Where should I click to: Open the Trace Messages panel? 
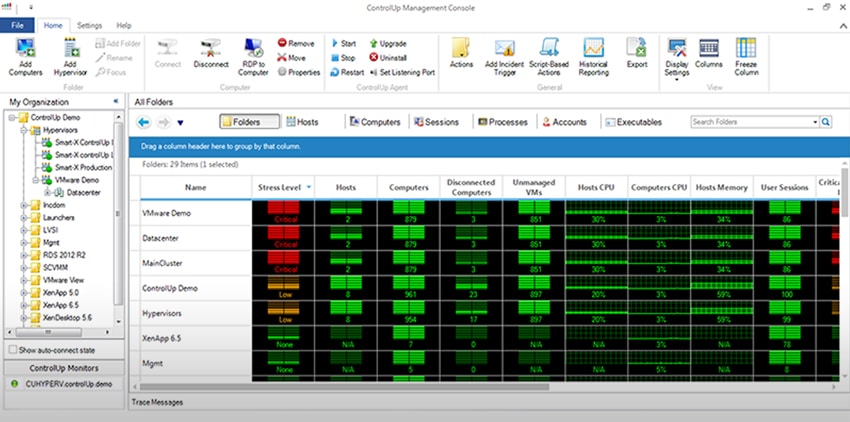point(157,402)
